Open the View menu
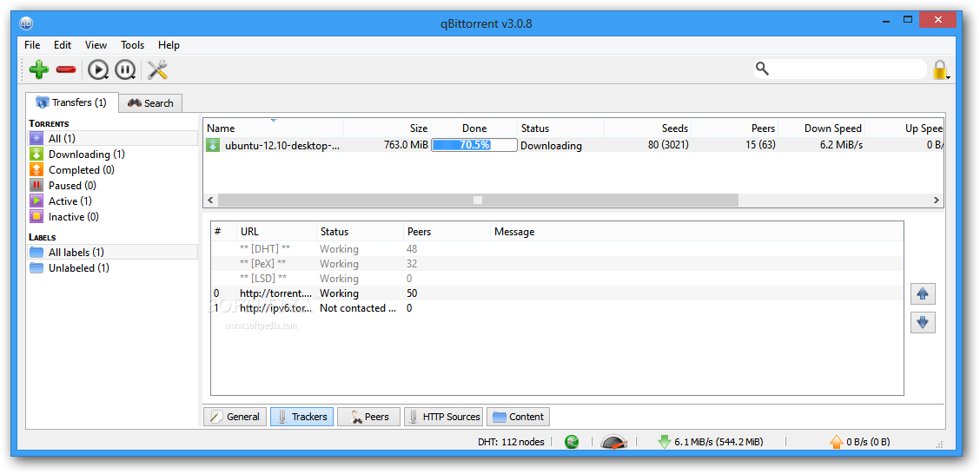Screen dimensions: 980x474 [96, 45]
